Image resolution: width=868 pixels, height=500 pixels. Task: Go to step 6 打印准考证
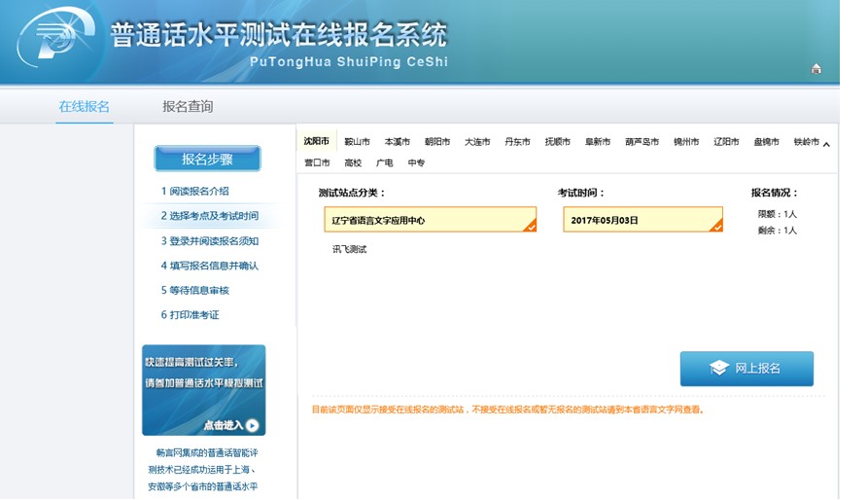click(x=191, y=315)
